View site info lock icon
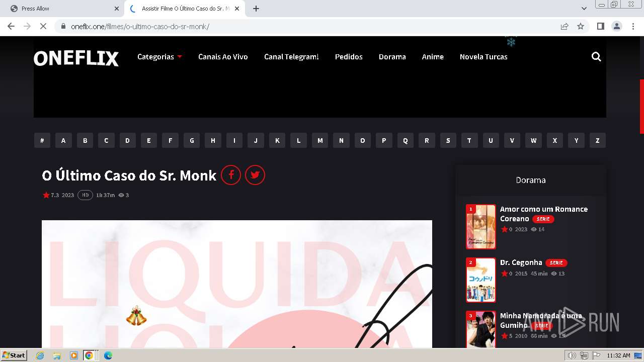 tap(63, 26)
